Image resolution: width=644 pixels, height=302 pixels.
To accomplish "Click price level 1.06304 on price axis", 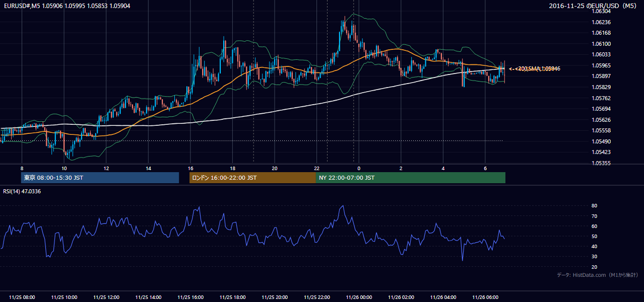I will [602, 11].
